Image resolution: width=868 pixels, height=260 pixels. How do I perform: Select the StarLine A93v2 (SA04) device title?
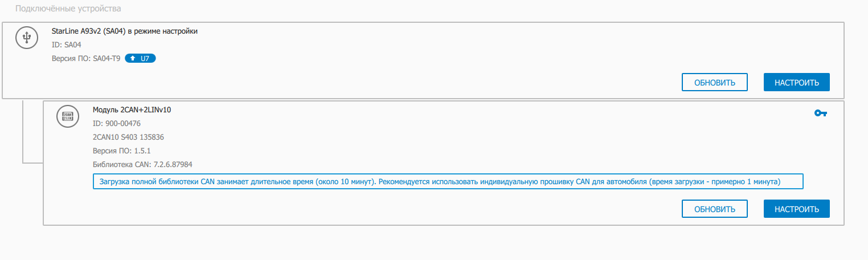125,31
